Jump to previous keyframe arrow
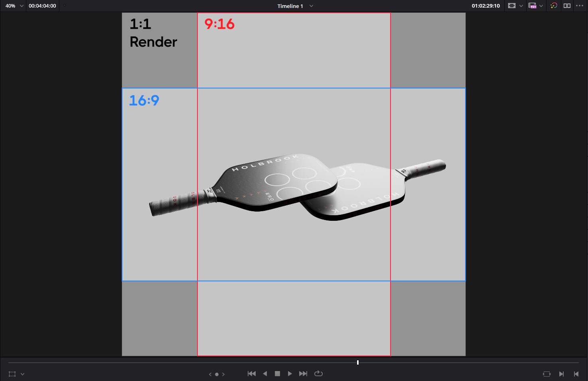Screen dimensions: 588x381 [x=210, y=374]
